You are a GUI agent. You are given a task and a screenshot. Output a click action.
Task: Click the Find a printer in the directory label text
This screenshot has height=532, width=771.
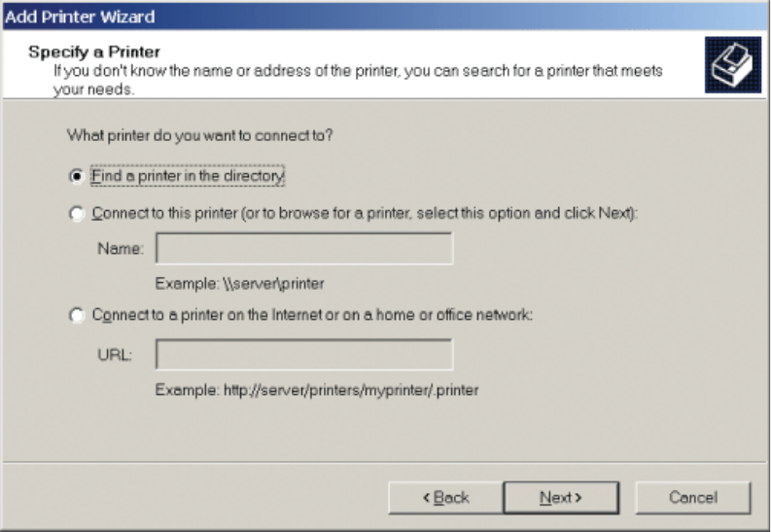(187, 177)
